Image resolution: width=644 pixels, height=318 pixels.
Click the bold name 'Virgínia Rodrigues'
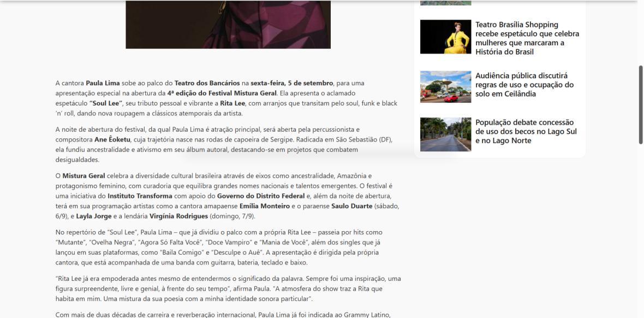178,216
